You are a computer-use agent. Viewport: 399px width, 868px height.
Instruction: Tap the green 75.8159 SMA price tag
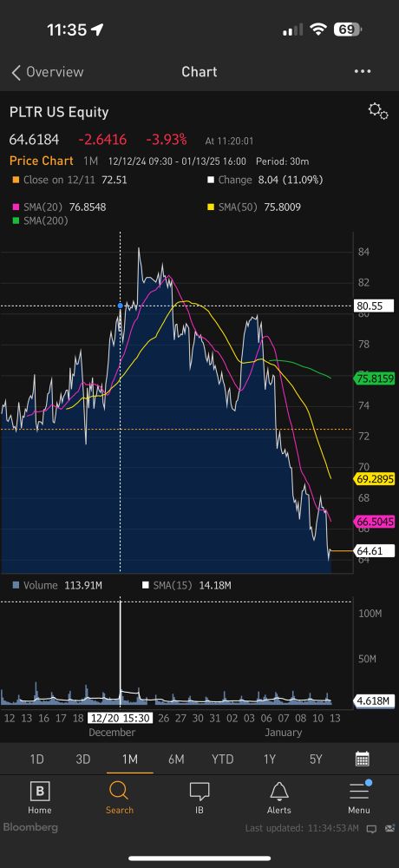[374, 379]
